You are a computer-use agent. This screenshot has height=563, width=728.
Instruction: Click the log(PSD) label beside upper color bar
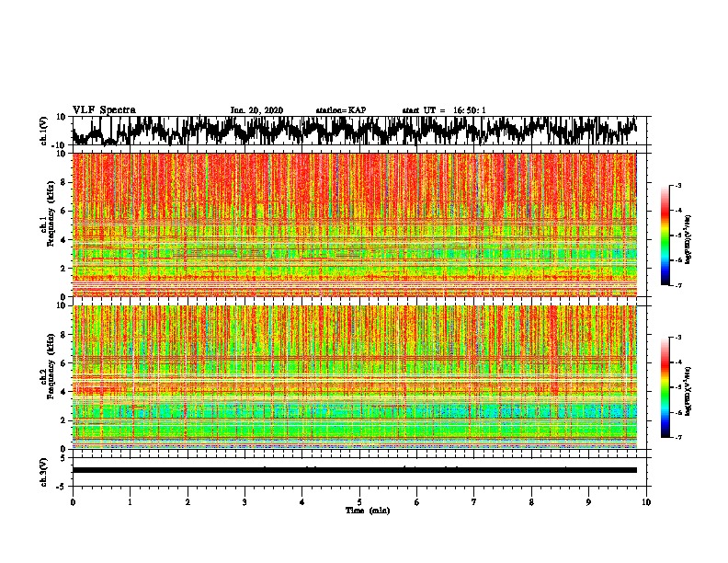tap(688, 239)
